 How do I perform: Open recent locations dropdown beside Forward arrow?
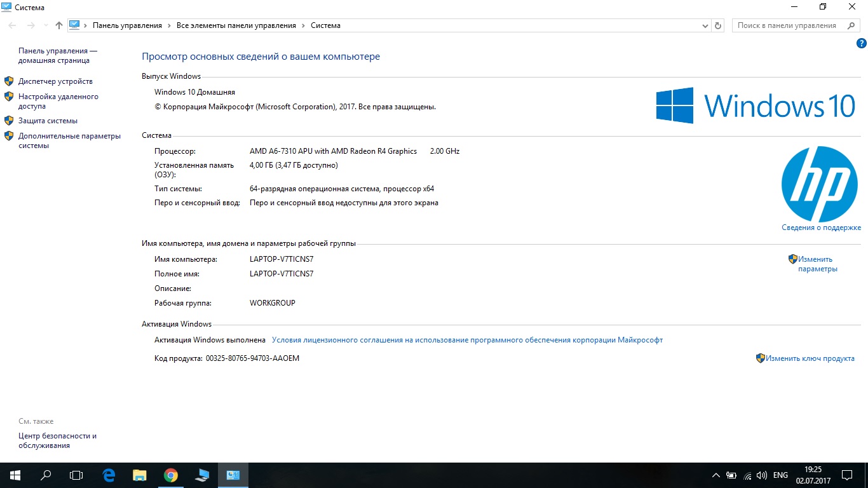[45, 25]
